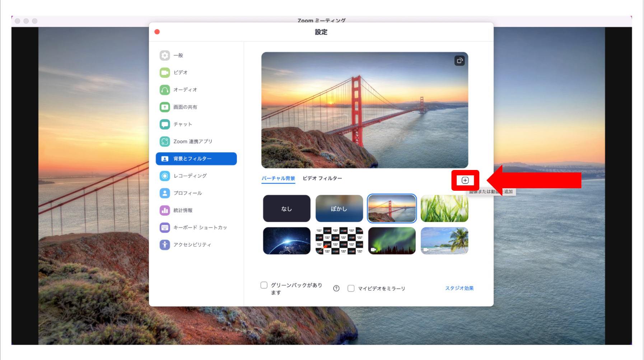Enable the グリーンバックがあります checkbox
The image size is (644, 360).
pyautogui.click(x=264, y=285)
